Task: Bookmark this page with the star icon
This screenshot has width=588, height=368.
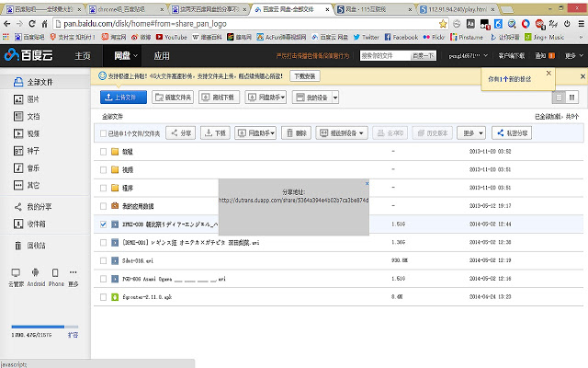Action: click(443, 24)
